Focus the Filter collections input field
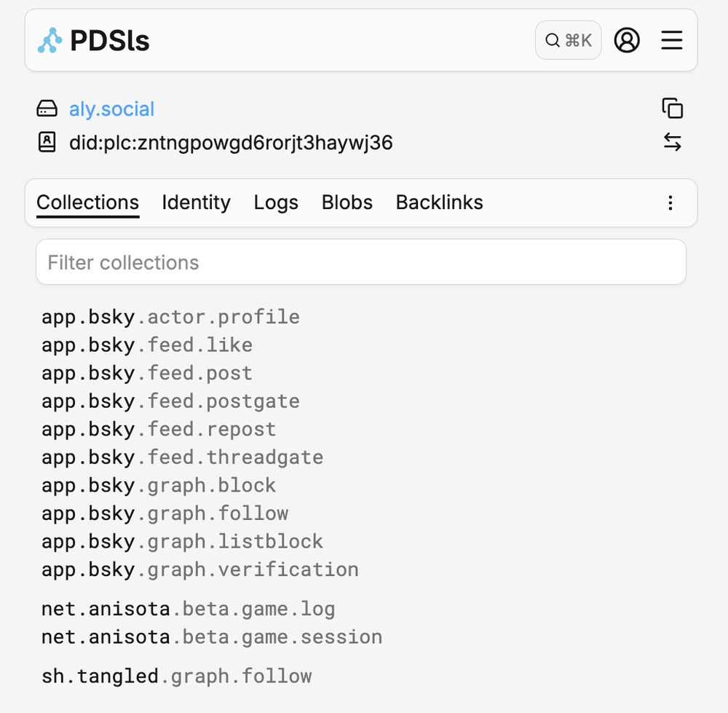 click(360, 262)
